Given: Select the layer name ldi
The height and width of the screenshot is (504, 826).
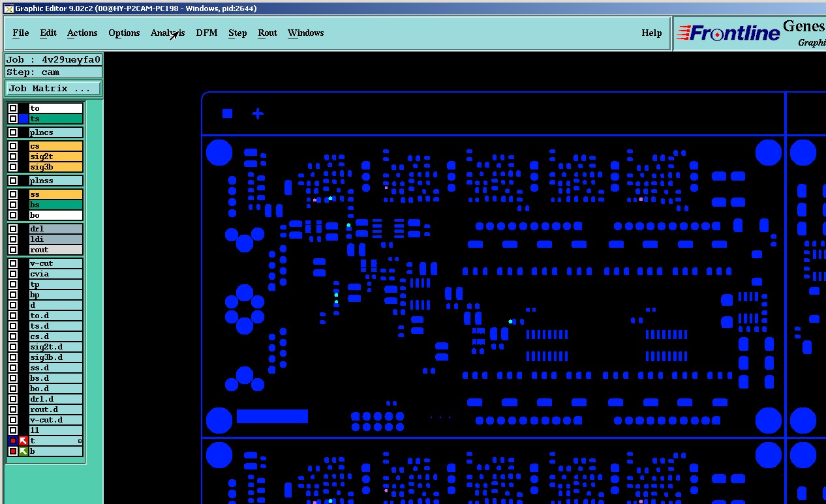Looking at the screenshot, I should (x=56, y=239).
